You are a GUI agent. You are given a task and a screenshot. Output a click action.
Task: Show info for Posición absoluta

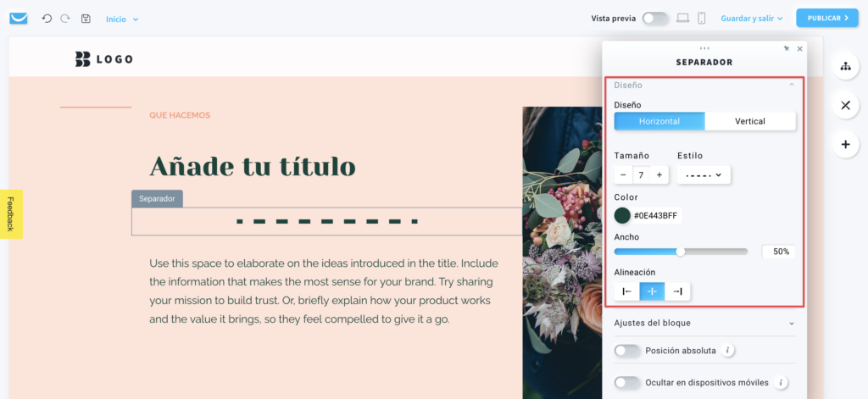(728, 351)
